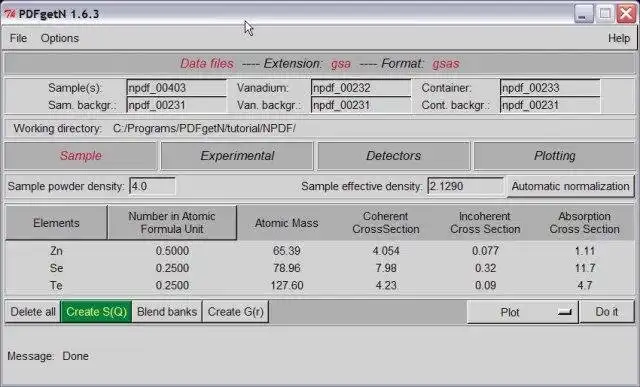Click the coherent cross section 4.23
The width and height of the screenshot is (640, 387).
click(386, 285)
